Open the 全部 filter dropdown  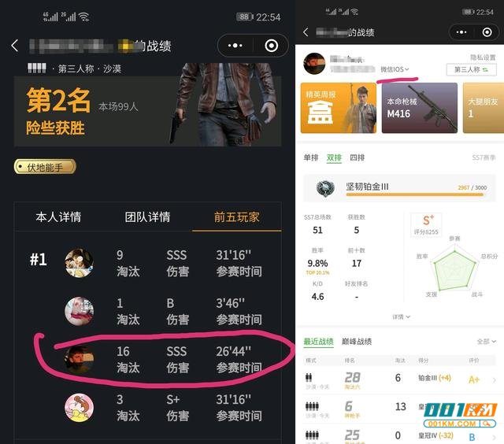[487, 341]
